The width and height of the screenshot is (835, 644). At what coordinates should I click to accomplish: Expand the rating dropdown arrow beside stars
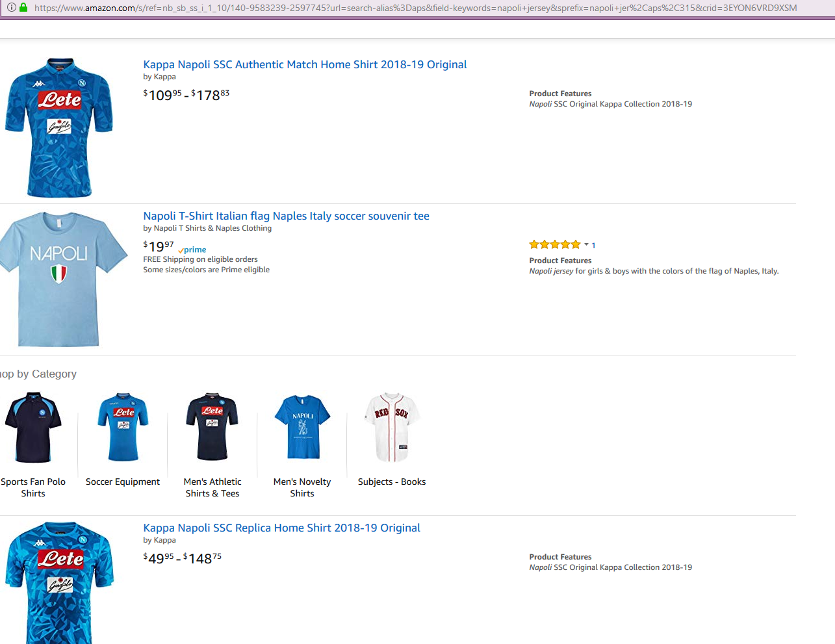[586, 245]
